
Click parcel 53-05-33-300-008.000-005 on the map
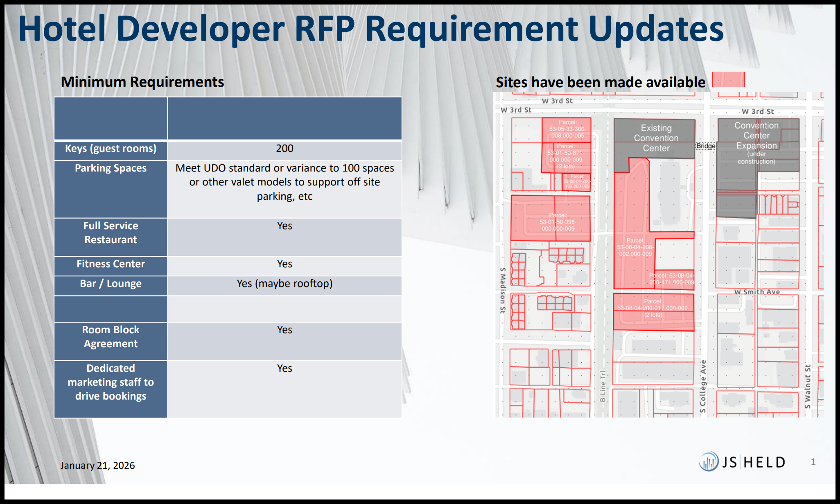pyautogui.click(x=567, y=129)
